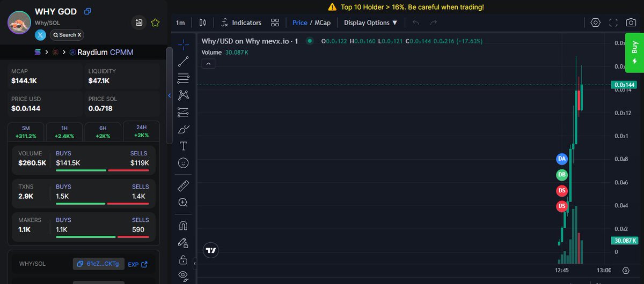Select the trend line drawing tool

(184, 61)
